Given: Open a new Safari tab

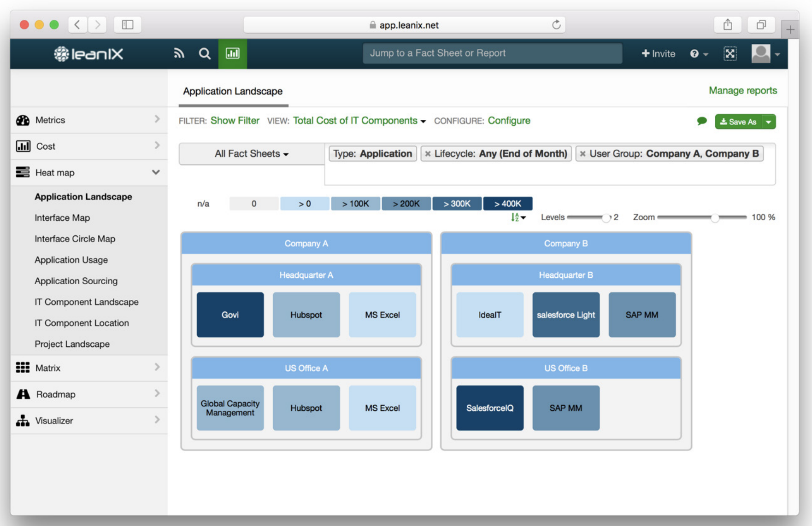Looking at the screenshot, I should [x=790, y=29].
